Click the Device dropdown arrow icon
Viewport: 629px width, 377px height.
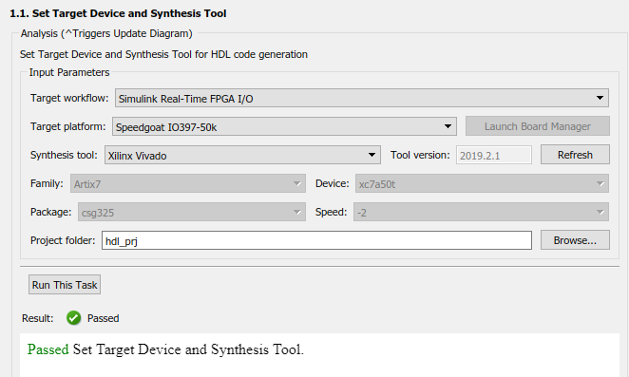[600, 184]
